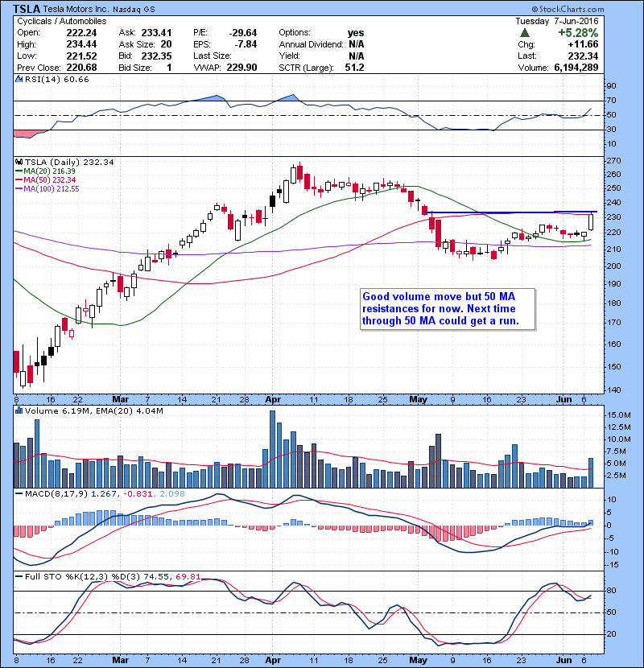Click the EPS value -7.84

[x=246, y=44]
